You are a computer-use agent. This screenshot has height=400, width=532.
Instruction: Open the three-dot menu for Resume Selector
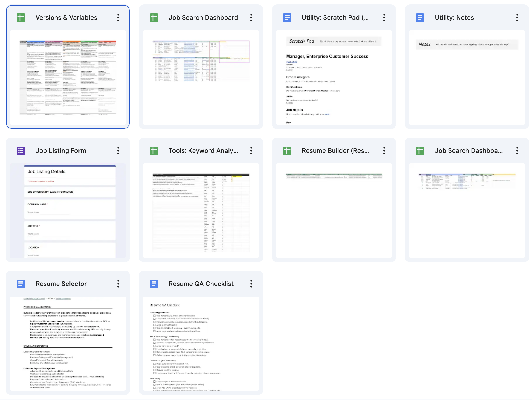pyautogui.click(x=118, y=284)
